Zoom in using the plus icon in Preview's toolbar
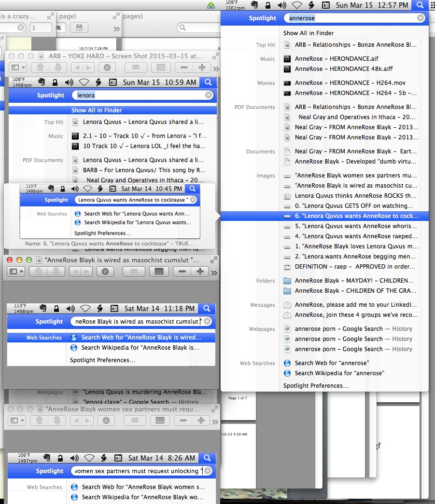This screenshot has height=504, width=435. 202,68
